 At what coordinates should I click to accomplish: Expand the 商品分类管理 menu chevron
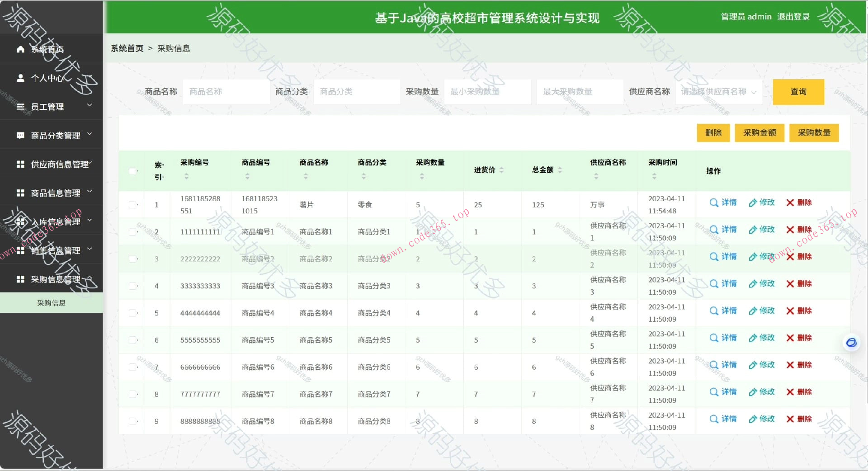tap(90, 135)
